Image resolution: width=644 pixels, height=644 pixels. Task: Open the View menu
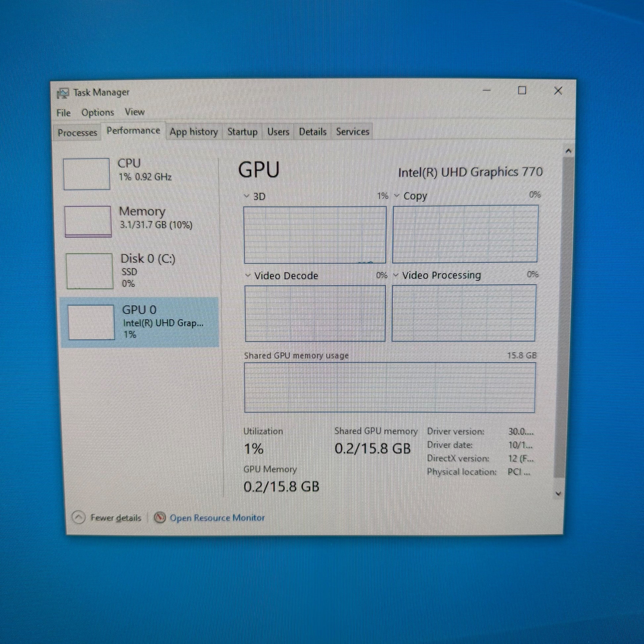pyautogui.click(x=135, y=112)
